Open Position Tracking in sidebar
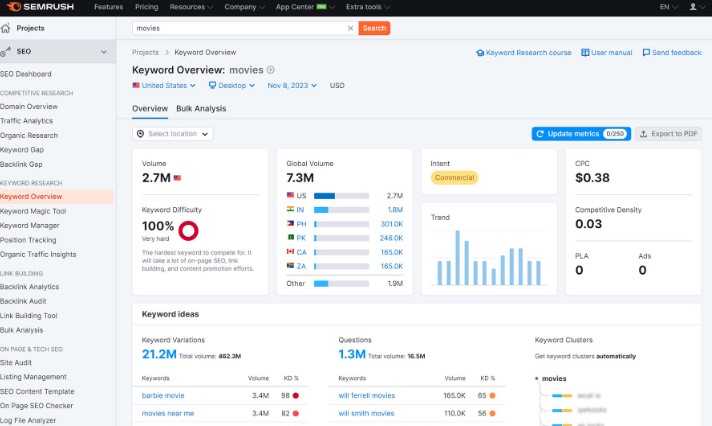 [x=28, y=240]
